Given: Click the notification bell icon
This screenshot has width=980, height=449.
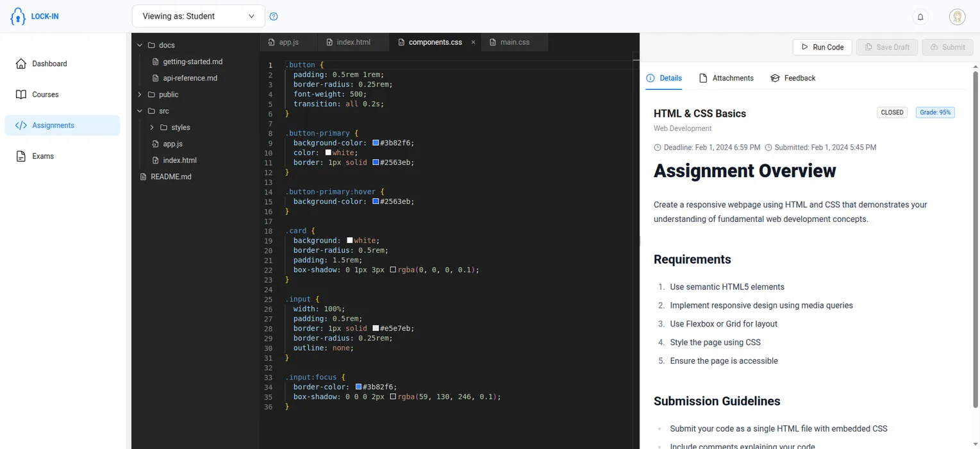Looking at the screenshot, I should (920, 17).
